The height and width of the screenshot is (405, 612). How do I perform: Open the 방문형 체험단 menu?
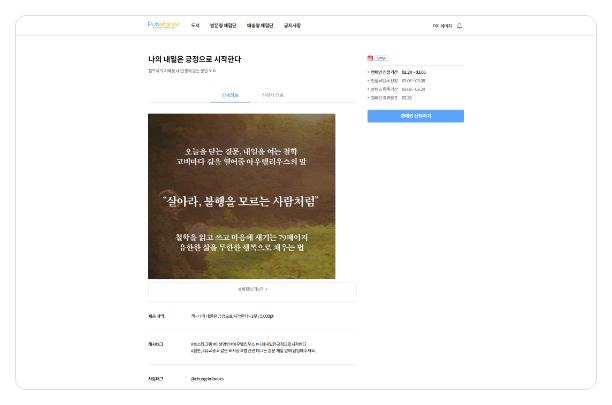[x=225, y=25]
